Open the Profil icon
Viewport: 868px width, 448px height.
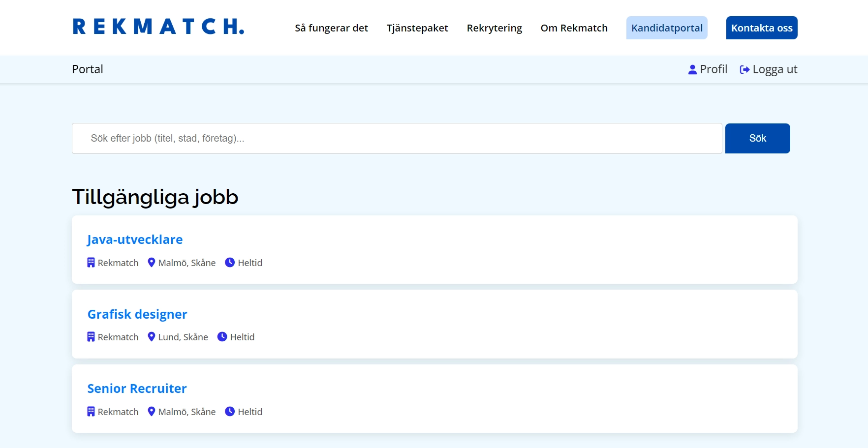[693, 69]
